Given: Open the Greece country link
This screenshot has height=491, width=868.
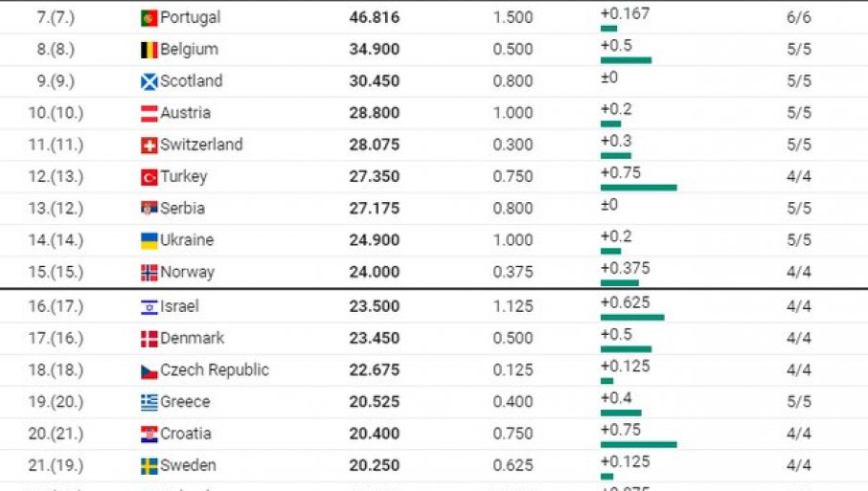Looking at the screenshot, I should 184,401.
